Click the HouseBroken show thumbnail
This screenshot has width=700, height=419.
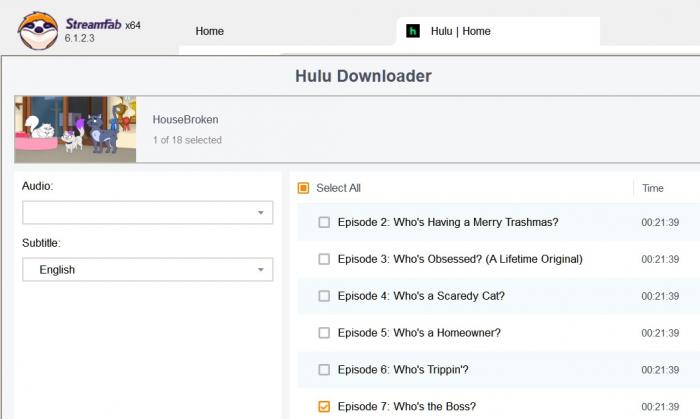(x=75, y=129)
